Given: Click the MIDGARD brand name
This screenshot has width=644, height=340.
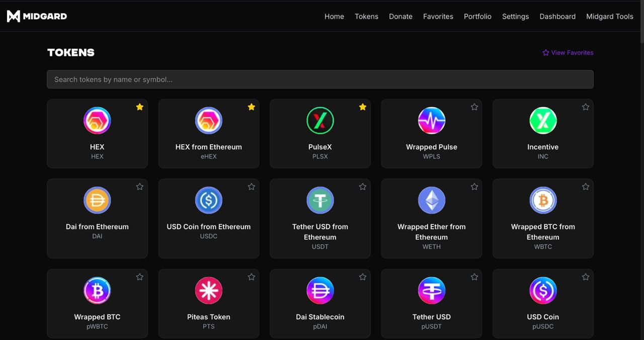Looking at the screenshot, I should click(45, 16).
